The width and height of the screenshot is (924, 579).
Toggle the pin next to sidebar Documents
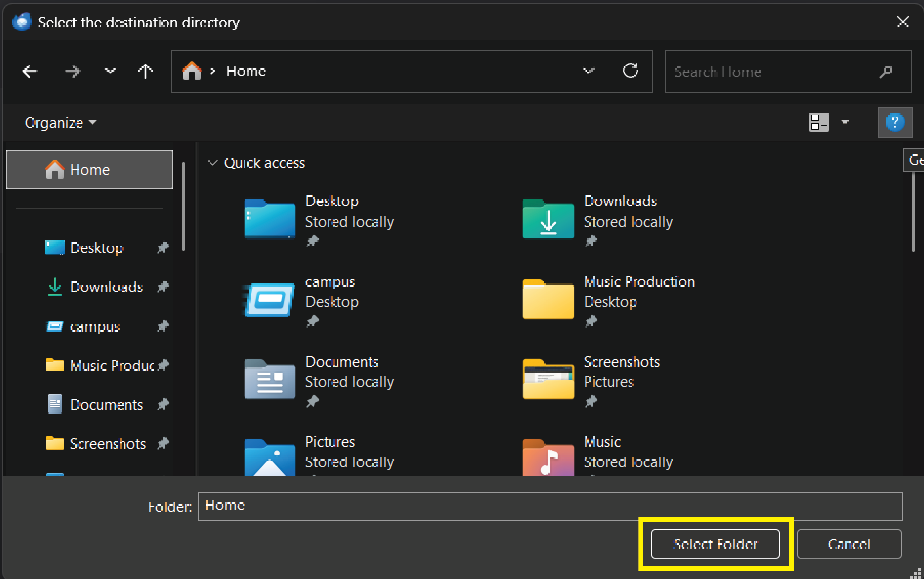(163, 404)
